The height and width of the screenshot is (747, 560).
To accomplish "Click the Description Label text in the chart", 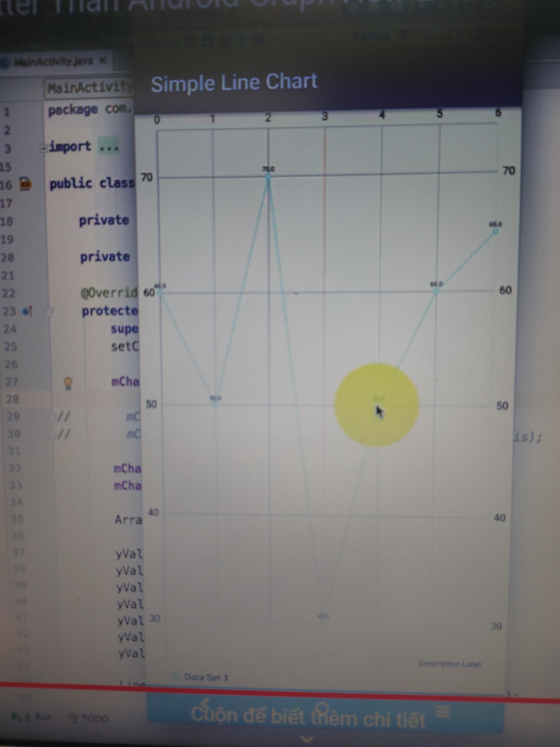I will [x=450, y=664].
